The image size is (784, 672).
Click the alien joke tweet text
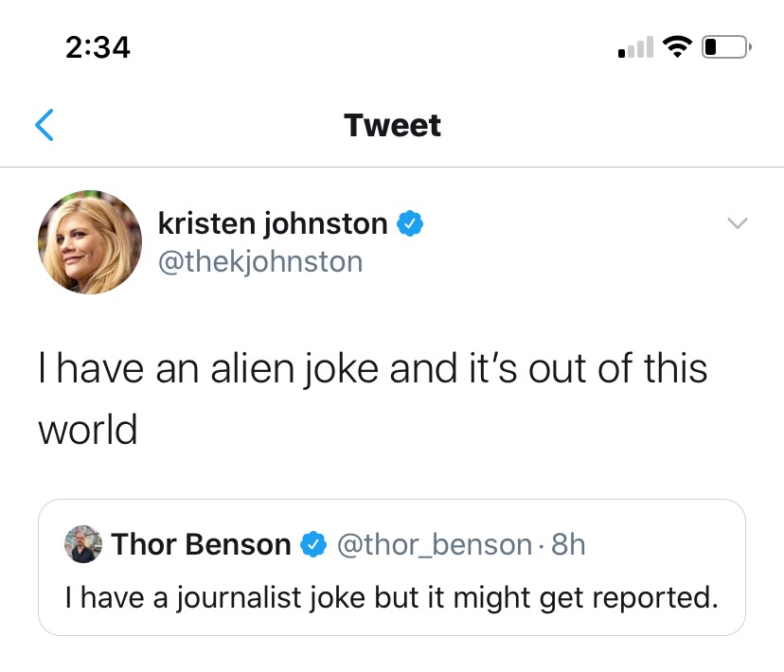point(373,398)
